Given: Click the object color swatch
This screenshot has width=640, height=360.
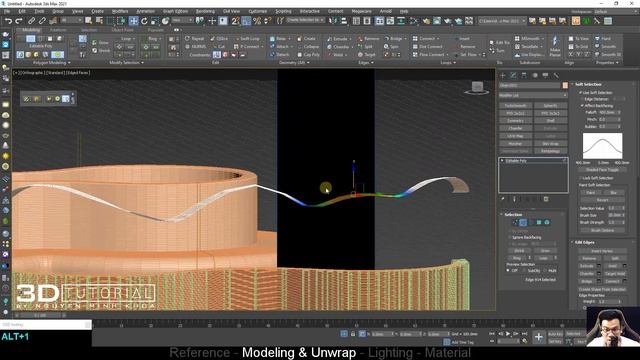Looking at the screenshot, I should click(x=565, y=85).
